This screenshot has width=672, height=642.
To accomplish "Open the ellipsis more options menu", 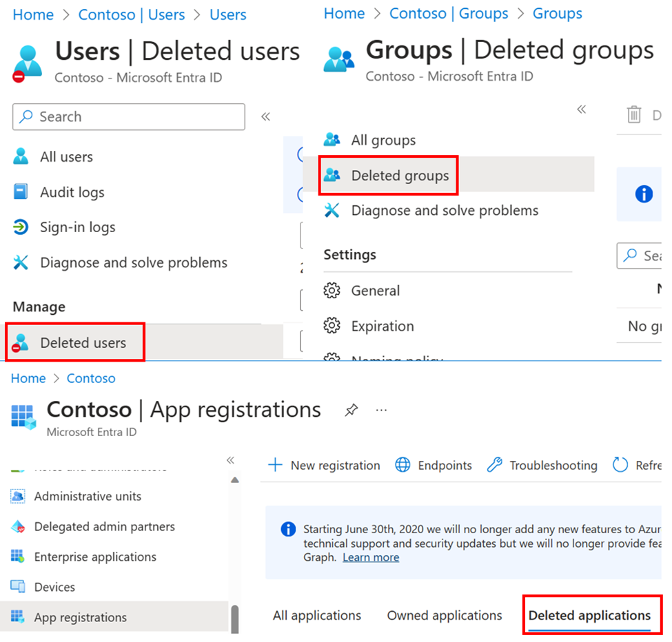I will [381, 411].
